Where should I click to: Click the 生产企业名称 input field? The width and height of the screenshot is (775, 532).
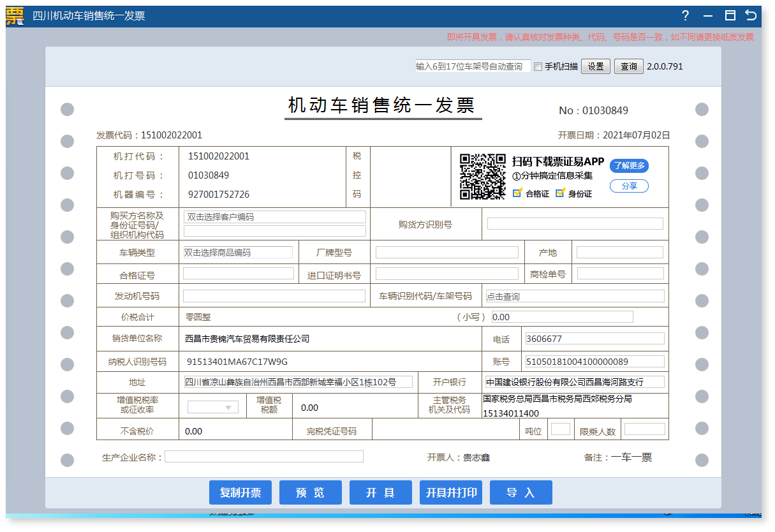[x=264, y=457]
